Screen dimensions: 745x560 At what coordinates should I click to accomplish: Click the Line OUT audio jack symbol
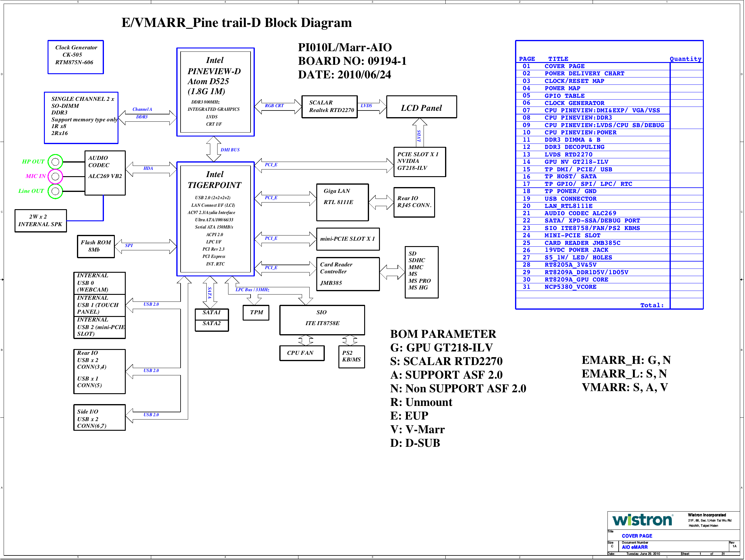point(55,191)
